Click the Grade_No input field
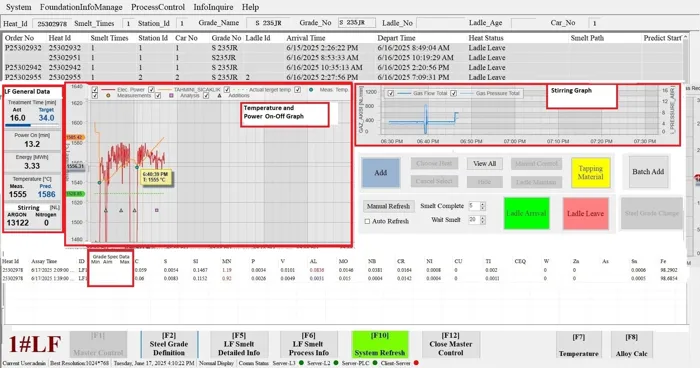 356,23
